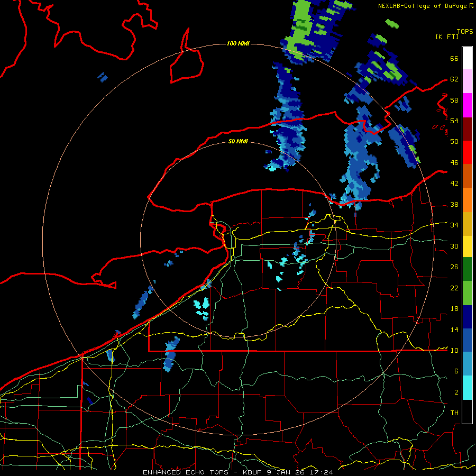Click the 'NEXLAB-College of DuPage' credit text
Screen dimensions: 476x476
pyautogui.click(x=422, y=6)
